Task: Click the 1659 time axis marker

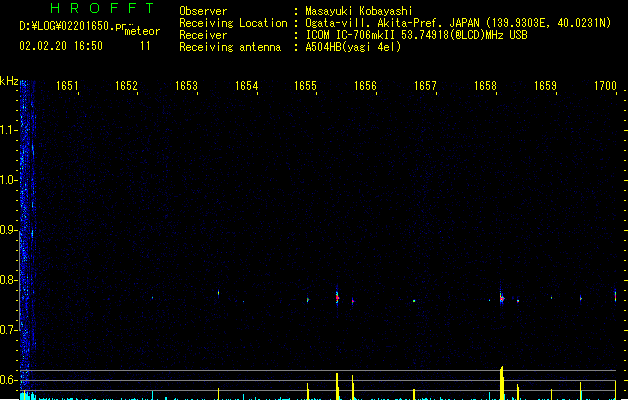Action: (545, 86)
